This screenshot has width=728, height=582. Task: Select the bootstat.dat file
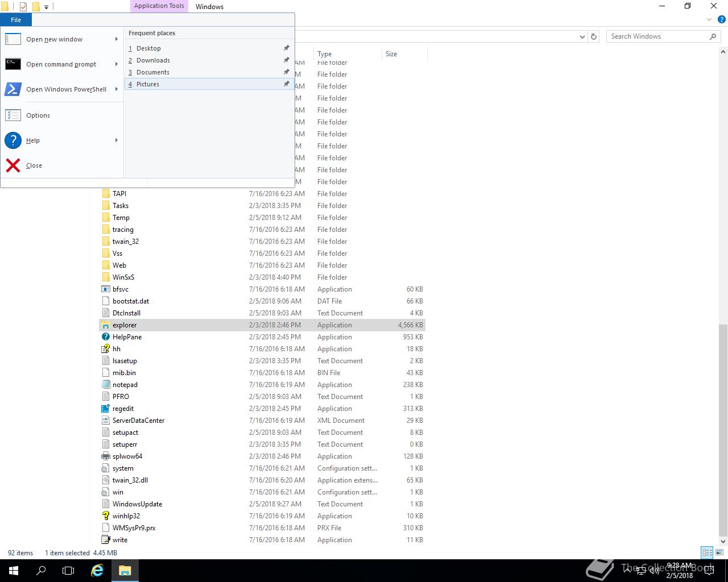(131, 301)
